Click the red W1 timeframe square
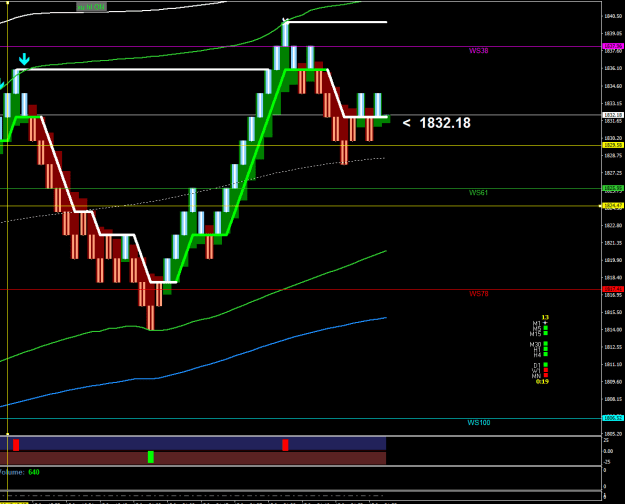625x504 pixels. click(x=546, y=370)
